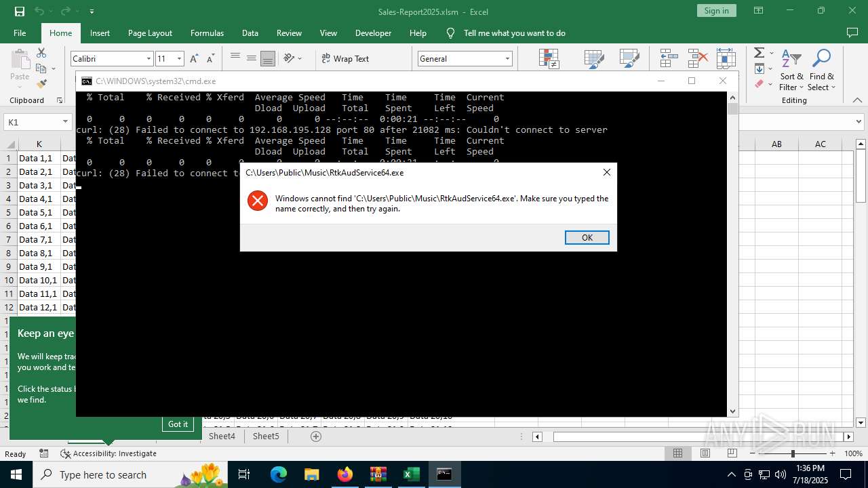Open the View ribbon tab
This screenshot has height=488, width=868.
click(328, 33)
